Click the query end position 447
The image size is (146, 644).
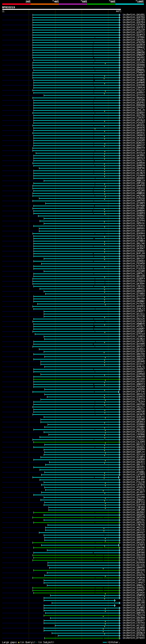coord(118,11)
